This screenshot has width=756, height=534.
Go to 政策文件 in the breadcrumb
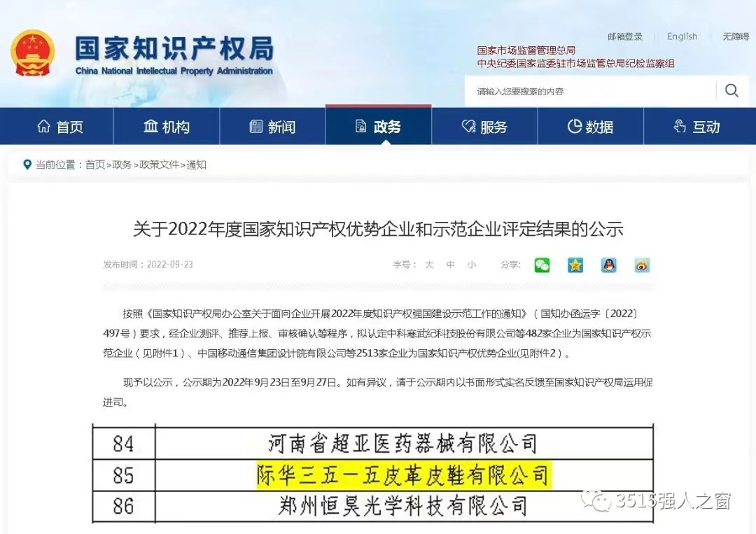pyautogui.click(x=159, y=165)
